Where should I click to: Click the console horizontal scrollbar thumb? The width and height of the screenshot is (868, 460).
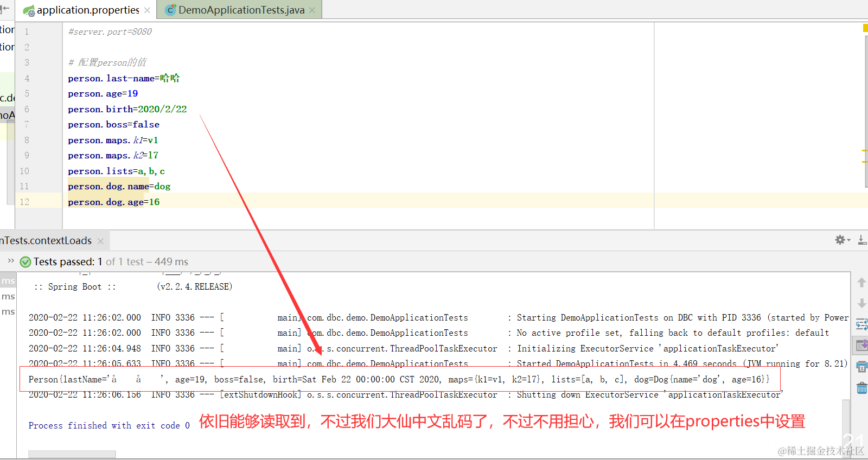click(x=72, y=454)
